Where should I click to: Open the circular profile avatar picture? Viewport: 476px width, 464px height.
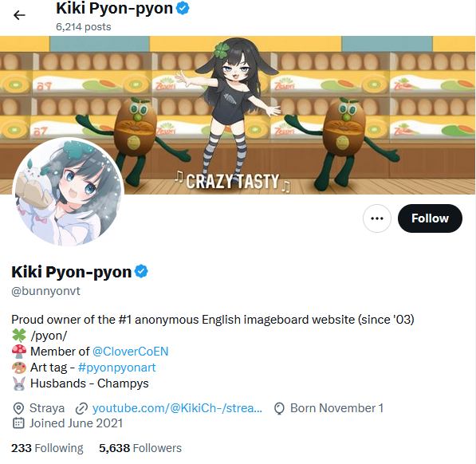click(x=68, y=192)
